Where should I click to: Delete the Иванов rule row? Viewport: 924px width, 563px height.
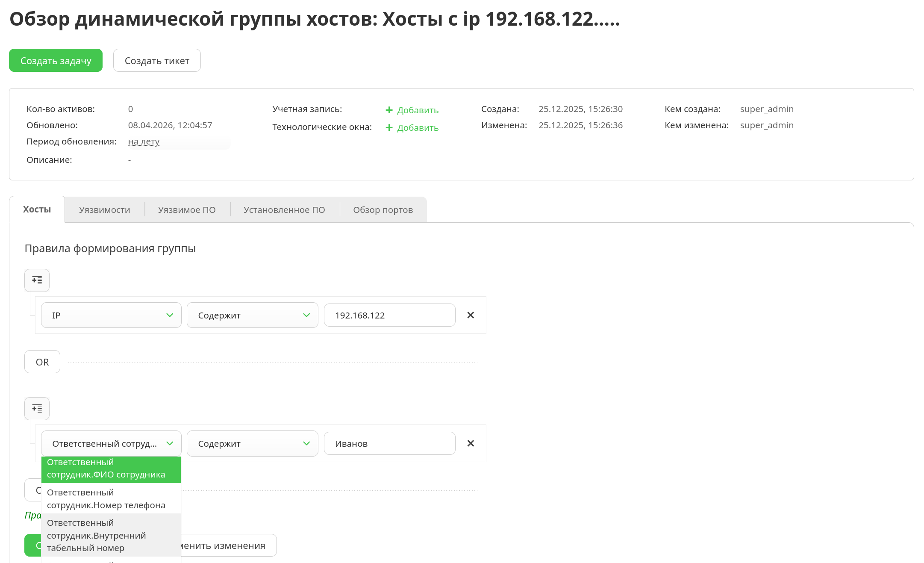471,443
